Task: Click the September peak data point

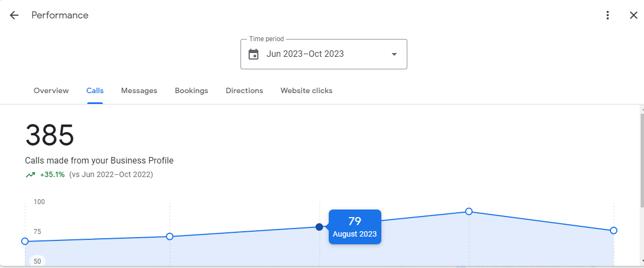Action: (469, 211)
